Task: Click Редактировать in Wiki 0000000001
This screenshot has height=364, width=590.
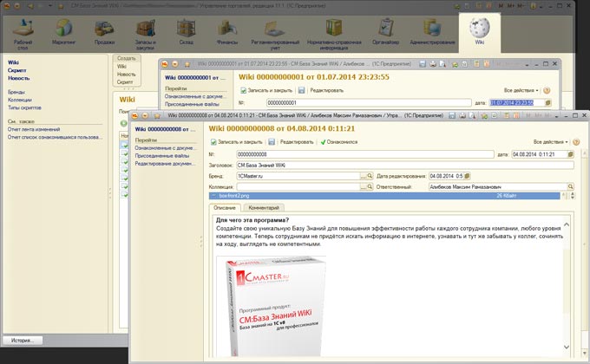Action: tap(326, 90)
